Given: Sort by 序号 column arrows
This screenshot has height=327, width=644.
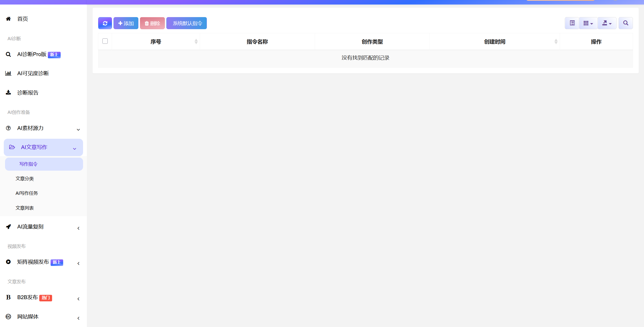Looking at the screenshot, I should [196, 42].
